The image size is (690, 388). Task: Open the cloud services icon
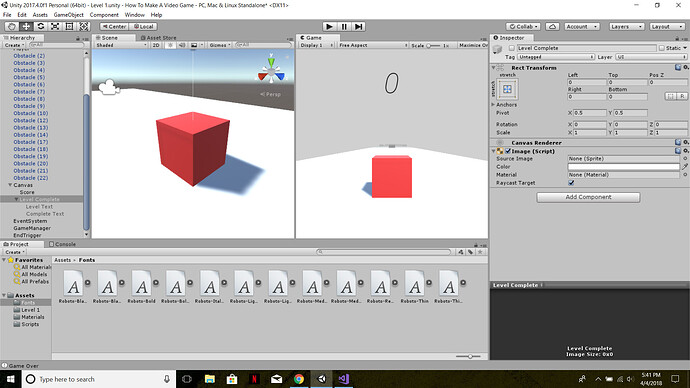tap(552, 26)
